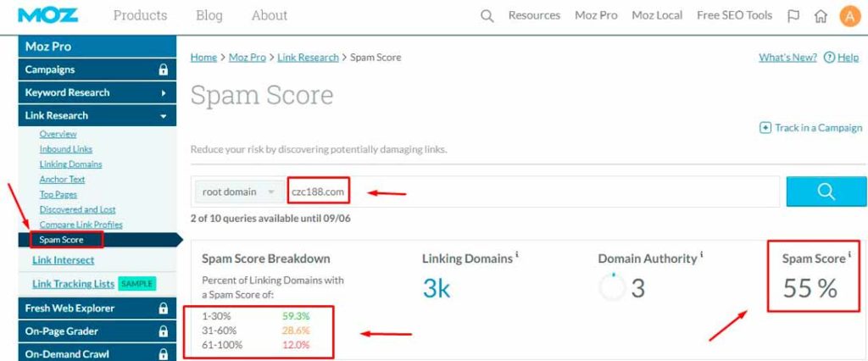Viewport: 868px width, 361px height.
Task: Click the flag icon in top bar
Action: [x=793, y=16]
